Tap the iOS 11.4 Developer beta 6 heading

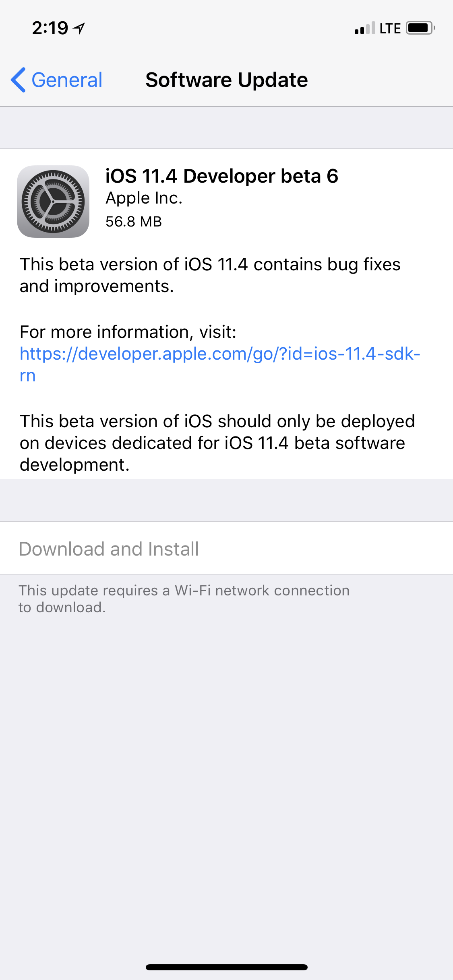222,176
